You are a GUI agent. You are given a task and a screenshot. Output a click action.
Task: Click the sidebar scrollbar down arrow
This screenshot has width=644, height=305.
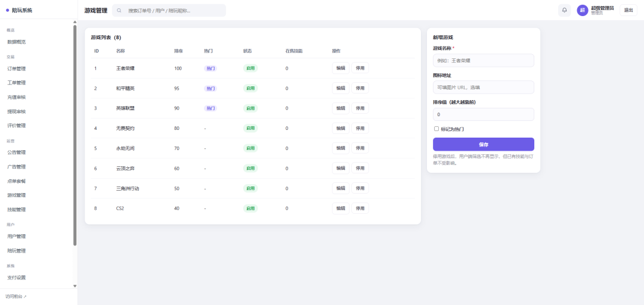point(75,286)
